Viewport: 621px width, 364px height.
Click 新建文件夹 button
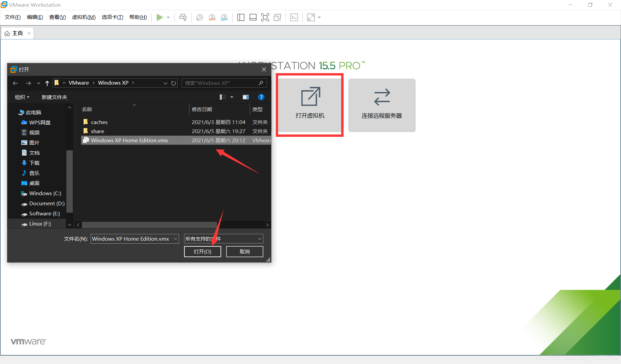(54, 97)
